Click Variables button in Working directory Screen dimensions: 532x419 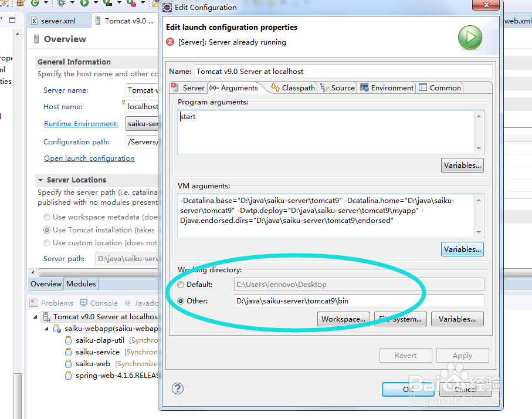point(457,319)
